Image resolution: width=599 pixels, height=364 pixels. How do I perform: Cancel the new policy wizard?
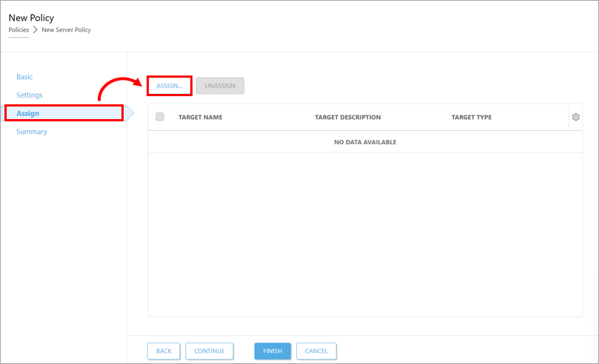(316, 351)
